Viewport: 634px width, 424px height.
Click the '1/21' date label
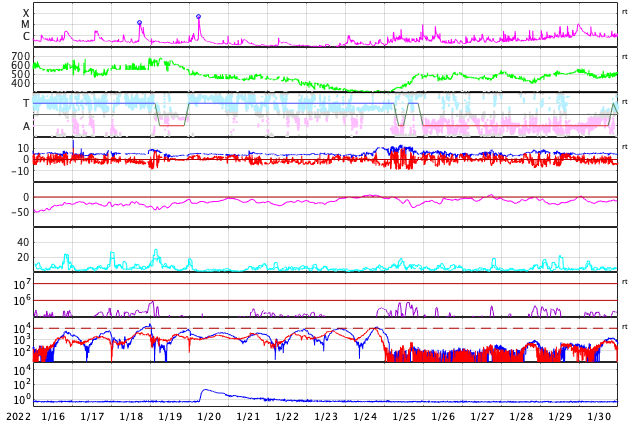tap(248, 417)
